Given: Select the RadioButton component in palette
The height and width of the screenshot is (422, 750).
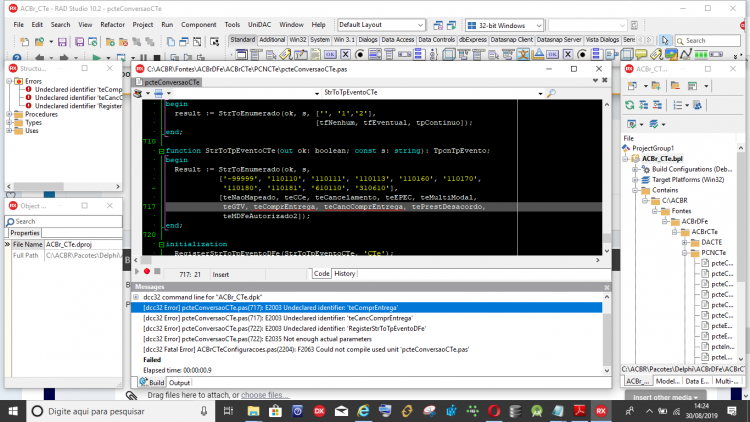Looking at the screenshot, I should (359, 55).
